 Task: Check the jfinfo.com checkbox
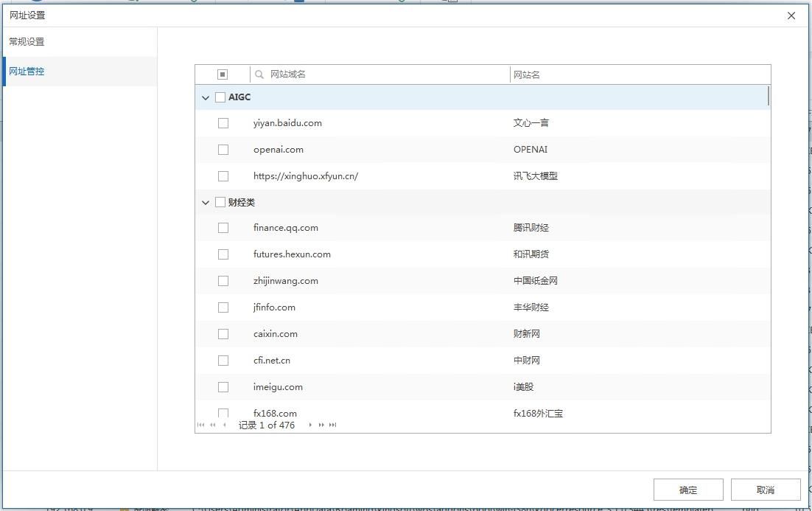[x=223, y=307]
